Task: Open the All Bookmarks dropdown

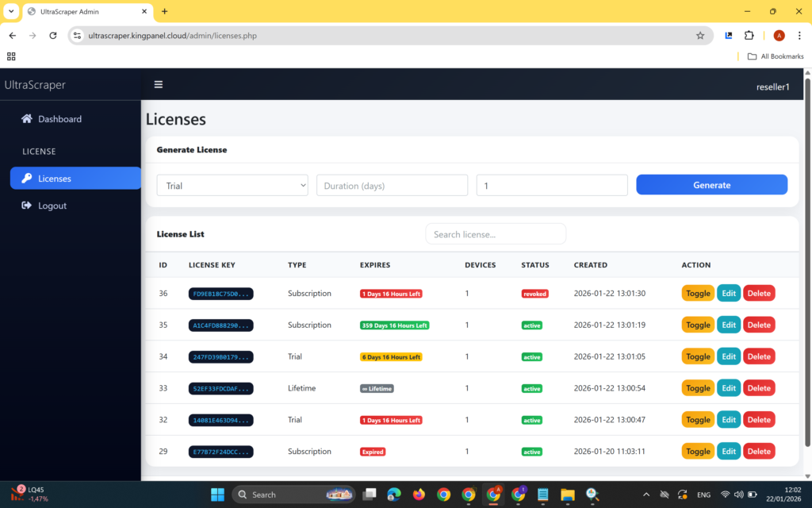Action: [x=775, y=56]
